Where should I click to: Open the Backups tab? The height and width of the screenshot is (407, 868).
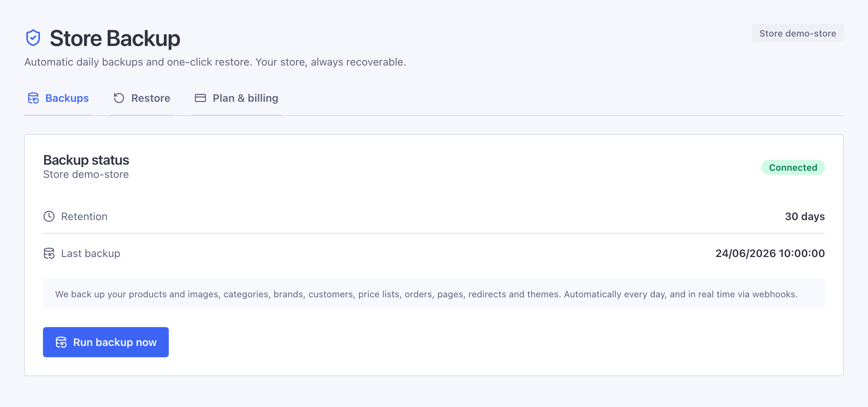click(58, 98)
